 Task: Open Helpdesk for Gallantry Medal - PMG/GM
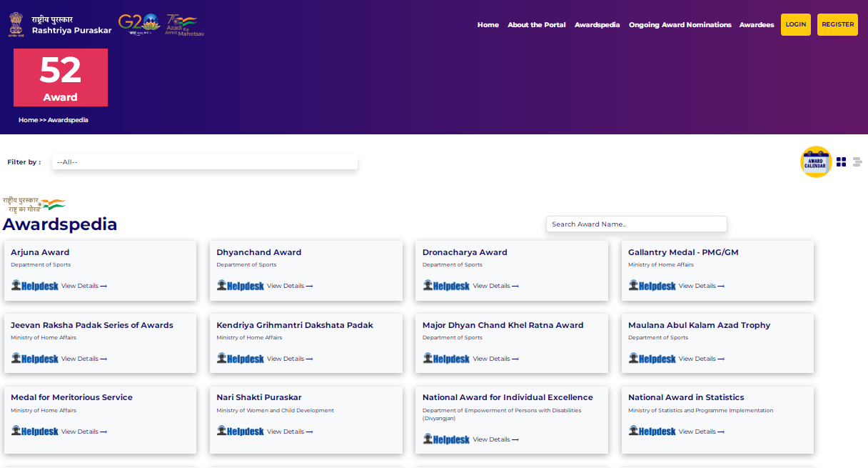652,286
